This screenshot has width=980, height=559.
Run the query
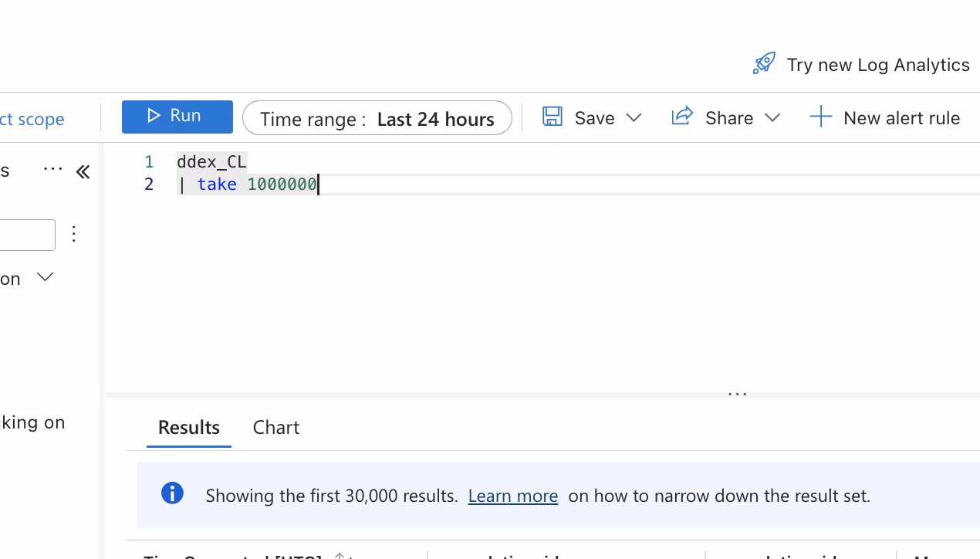coord(177,117)
